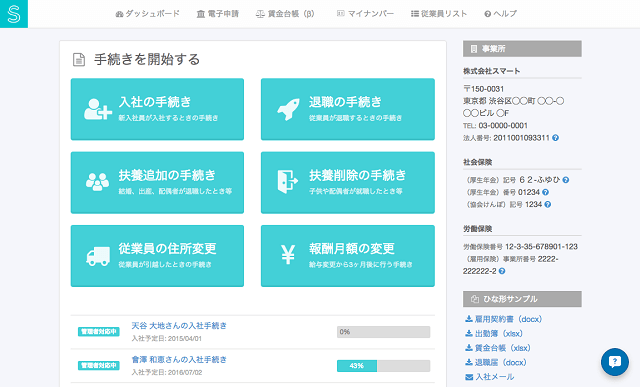Click 入社予定日: 2016/07/02 text
640x387 pixels.
click(167, 372)
